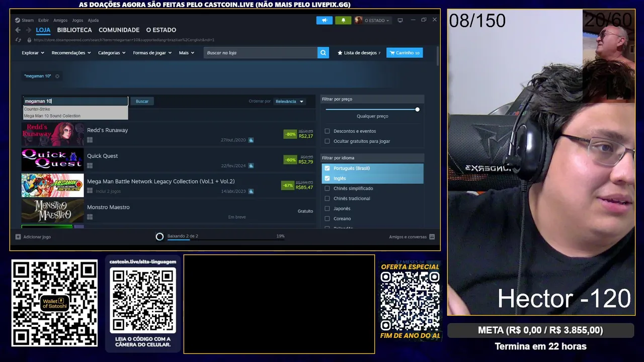Pick Counter-Strike search suggestion

click(x=37, y=109)
